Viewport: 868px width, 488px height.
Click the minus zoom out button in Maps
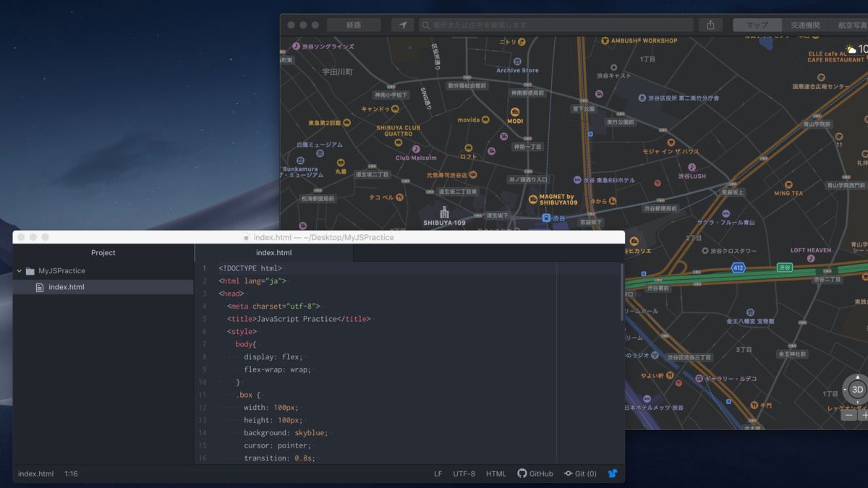[x=849, y=415]
